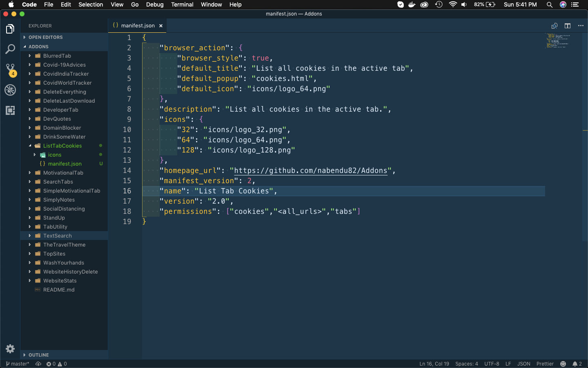
Task: Open the Wi-Fi menu bar icon
Action: click(452, 4)
